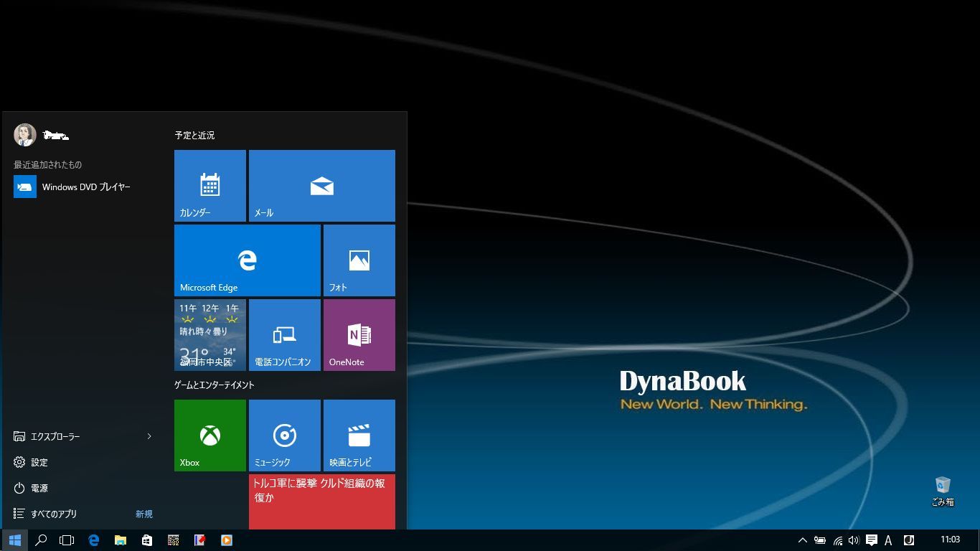Screen dimensions: 980x551
Task: Expand the Explorer (エクスプローラー) jump list arrow
Action: point(149,436)
